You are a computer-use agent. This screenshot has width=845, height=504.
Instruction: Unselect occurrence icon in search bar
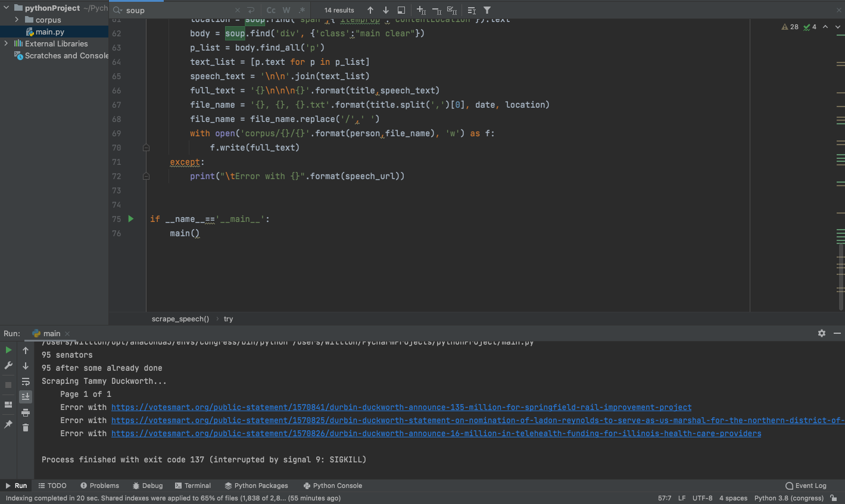[436, 10]
